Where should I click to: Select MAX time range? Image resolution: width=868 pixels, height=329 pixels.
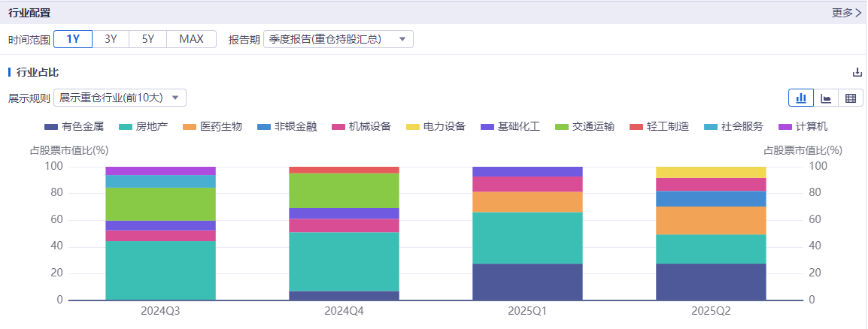coord(191,39)
